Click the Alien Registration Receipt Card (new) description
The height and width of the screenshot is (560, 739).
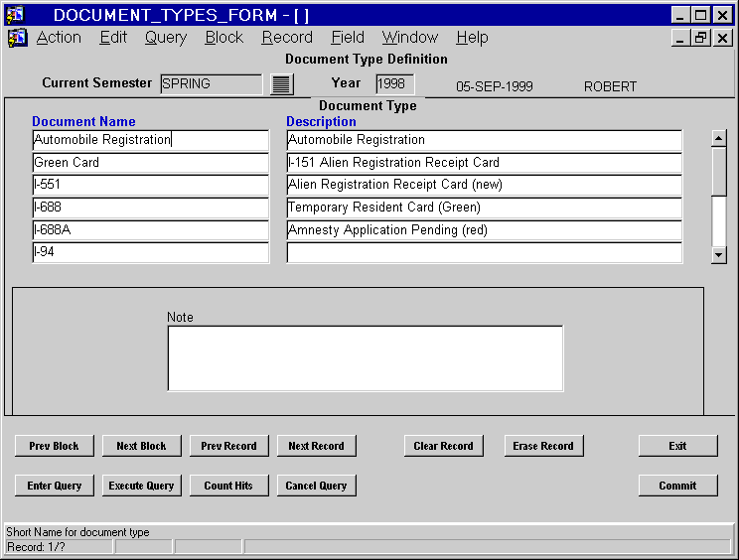click(x=485, y=185)
